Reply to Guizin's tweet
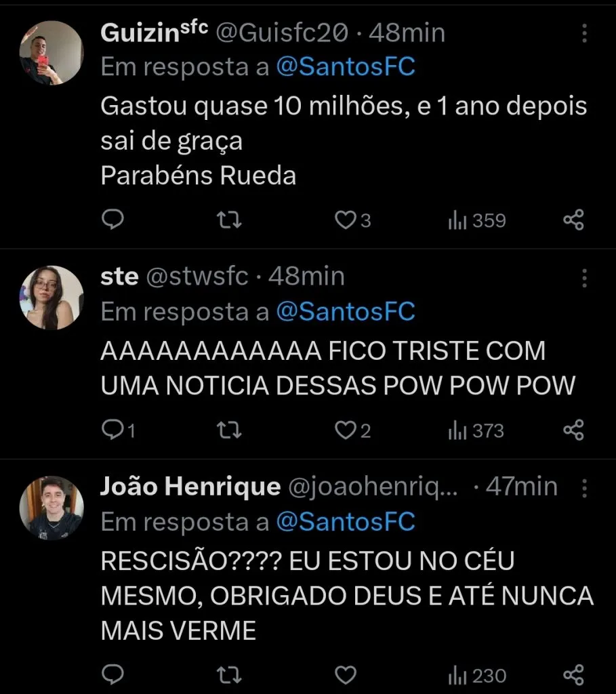The image size is (616, 694). (x=113, y=220)
